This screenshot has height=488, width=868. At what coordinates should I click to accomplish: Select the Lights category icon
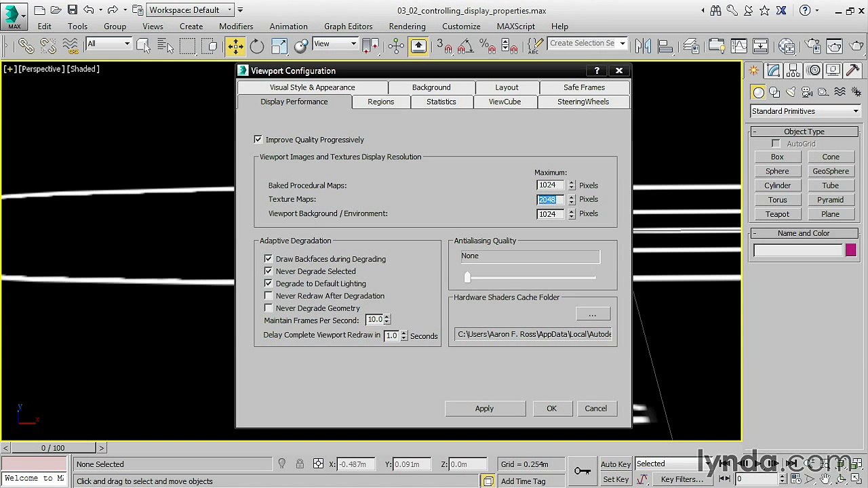791,92
